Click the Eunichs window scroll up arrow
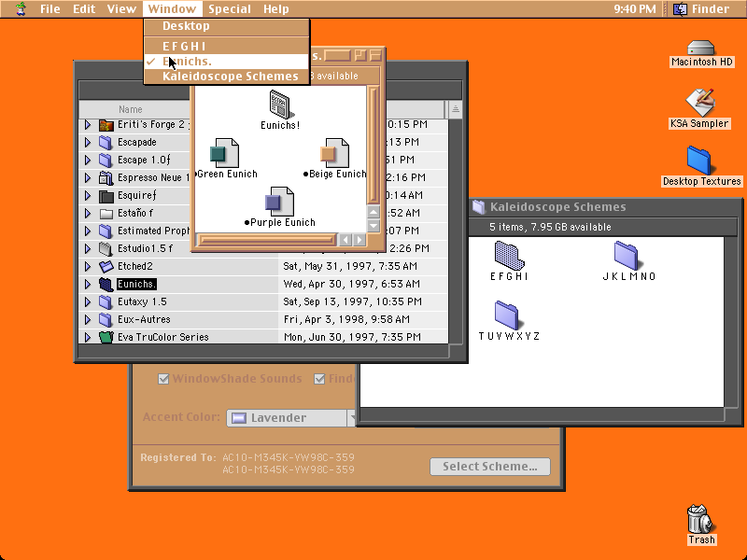The image size is (747, 560). [373, 212]
